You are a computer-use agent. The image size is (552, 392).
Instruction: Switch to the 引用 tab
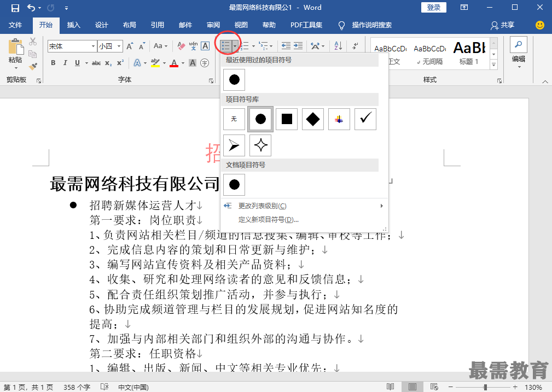click(158, 25)
